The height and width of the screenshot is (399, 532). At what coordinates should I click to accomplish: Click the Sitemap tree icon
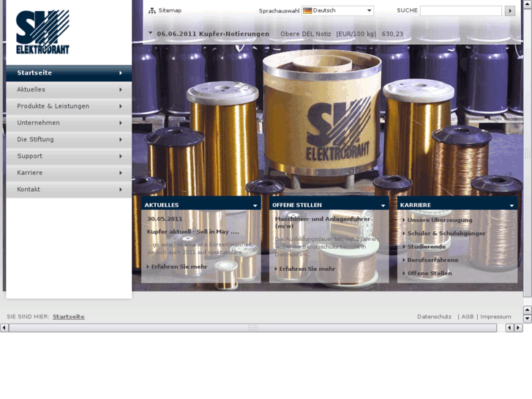(x=151, y=10)
